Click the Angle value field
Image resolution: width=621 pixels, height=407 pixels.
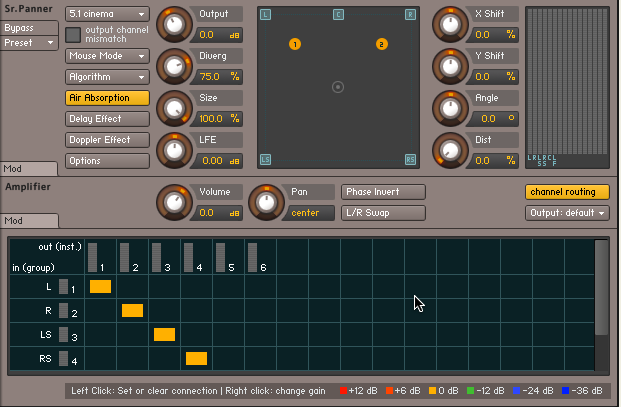coord(493,119)
